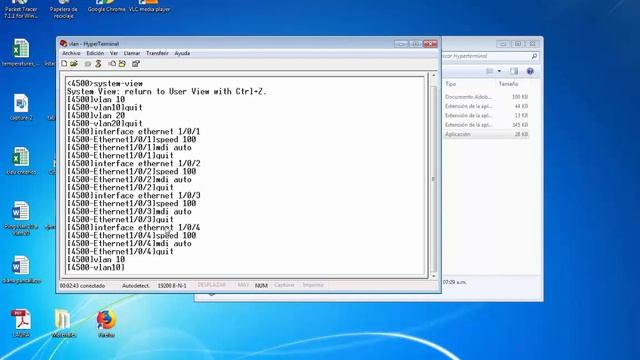Click the blue Help icon in Explorer
This screenshot has width=640, height=360.
tap(530, 71)
